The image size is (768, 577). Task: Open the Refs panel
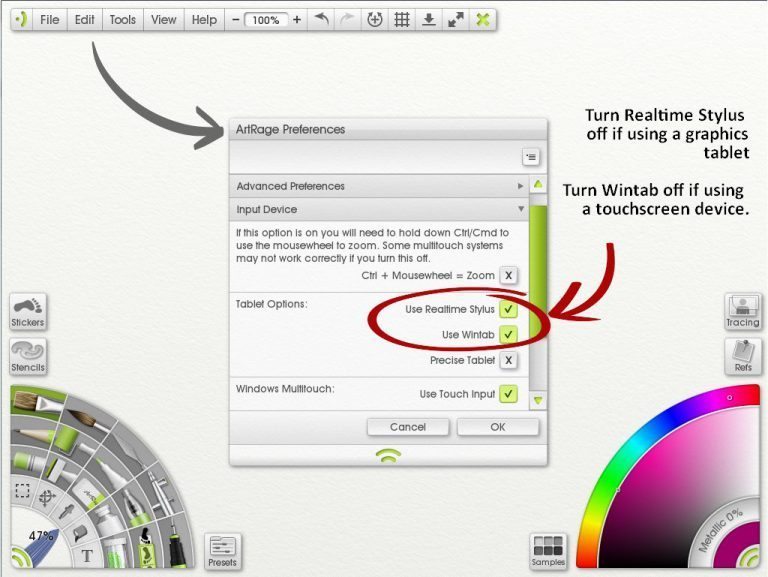(x=743, y=357)
